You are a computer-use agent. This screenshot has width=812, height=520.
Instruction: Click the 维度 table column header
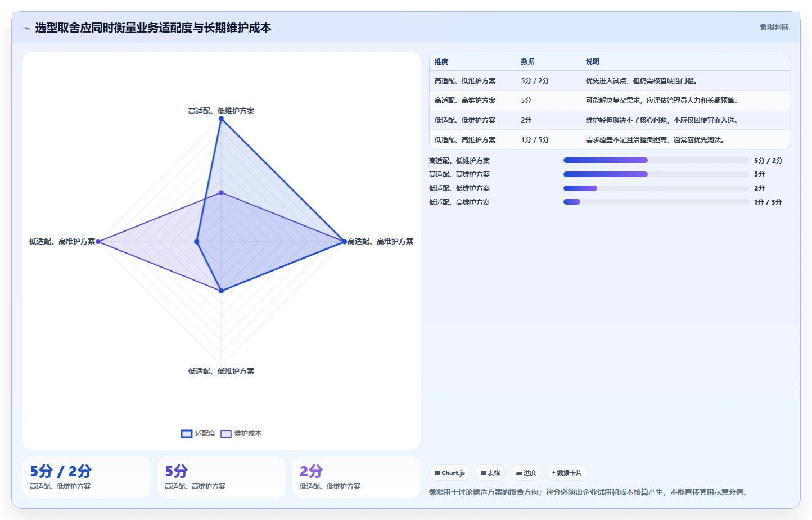[441, 62]
